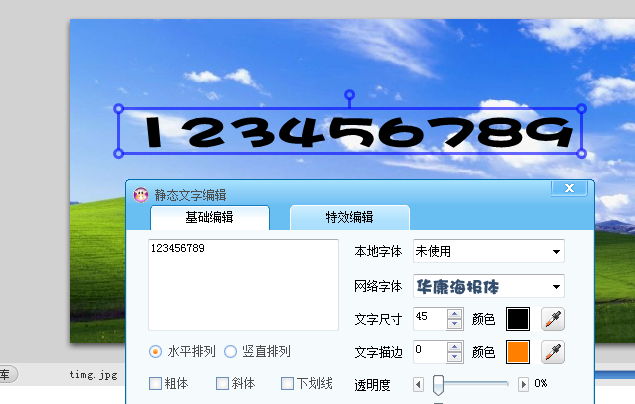Click the 透明度 slider handle
Screen dimensions: 635x404
click(x=438, y=385)
